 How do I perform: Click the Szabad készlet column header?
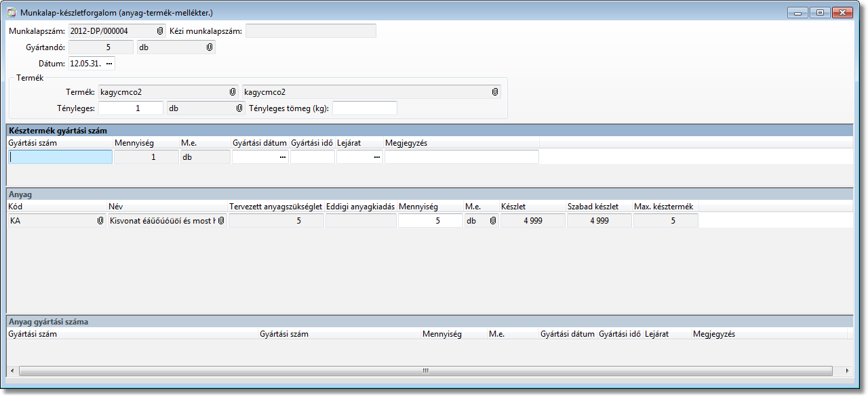[599, 206]
